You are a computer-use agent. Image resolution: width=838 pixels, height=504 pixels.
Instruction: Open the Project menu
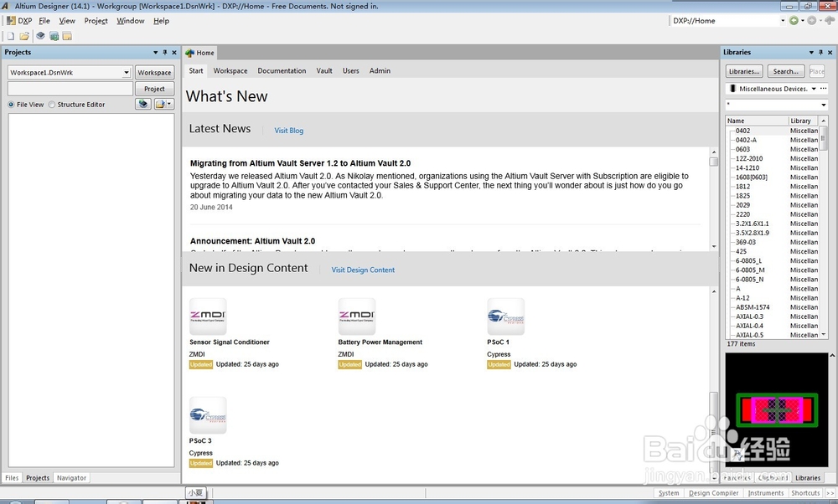point(96,21)
